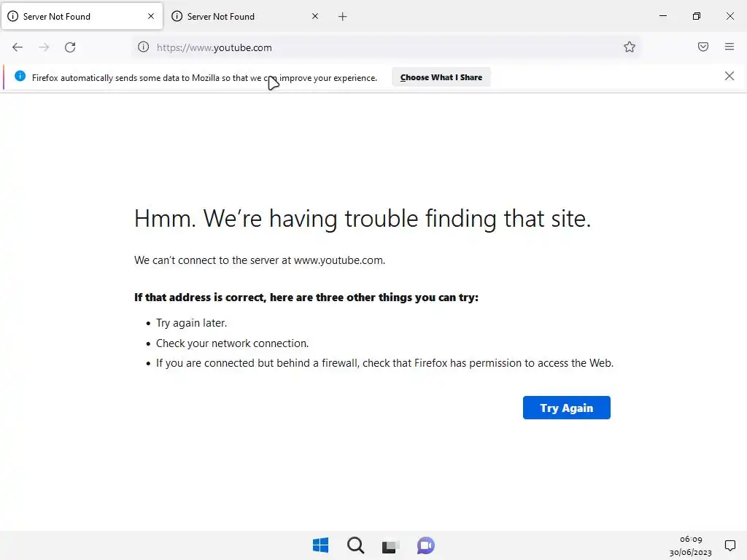Bookmark this page with the star

point(630,47)
